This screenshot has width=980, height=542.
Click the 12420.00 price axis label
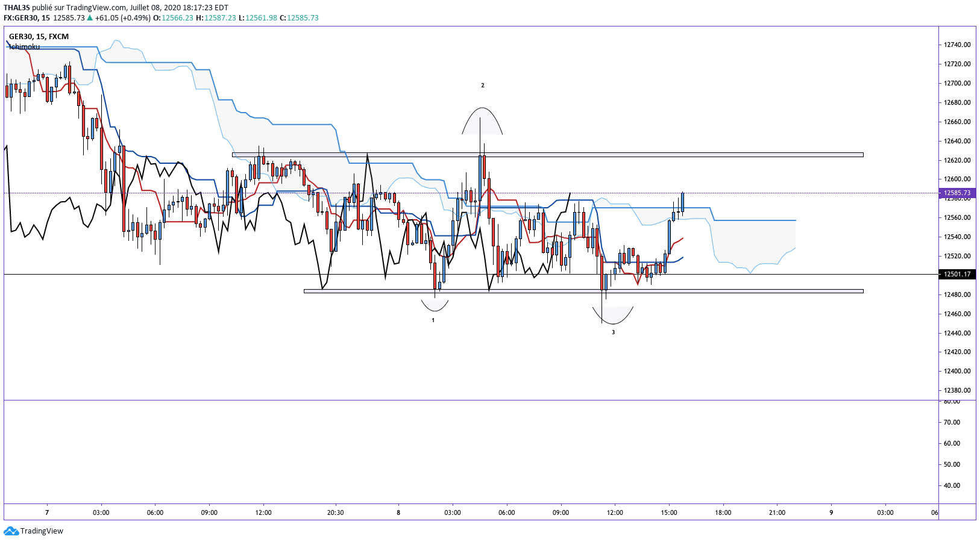coord(957,352)
